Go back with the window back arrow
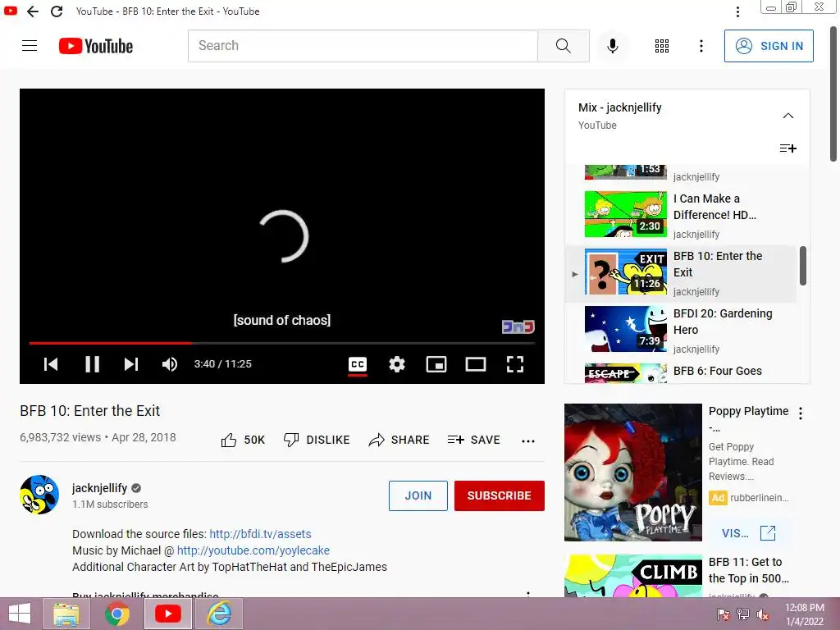The image size is (840, 630). click(33, 11)
